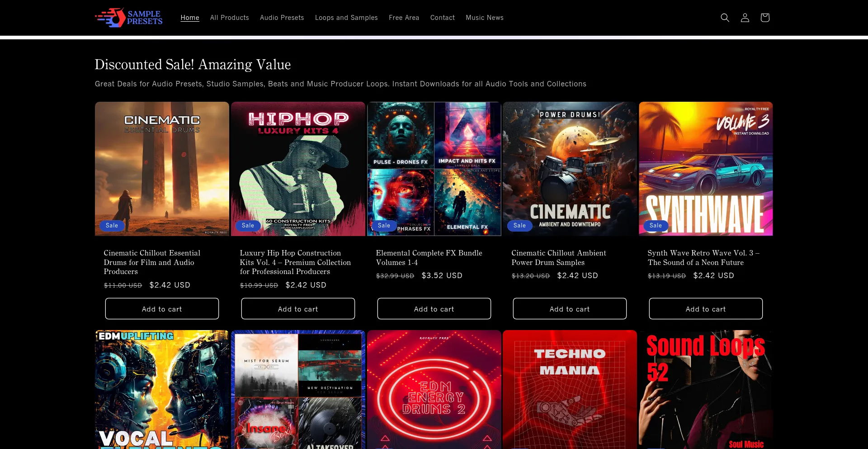The width and height of the screenshot is (868, 449).
Task: Click the Sale badge on Cinematic Essential Drums
Action: click(x=112, y=226)
